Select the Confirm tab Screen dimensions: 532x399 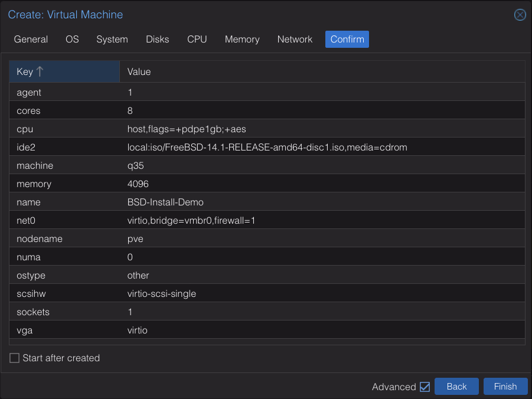coord(347,40)
